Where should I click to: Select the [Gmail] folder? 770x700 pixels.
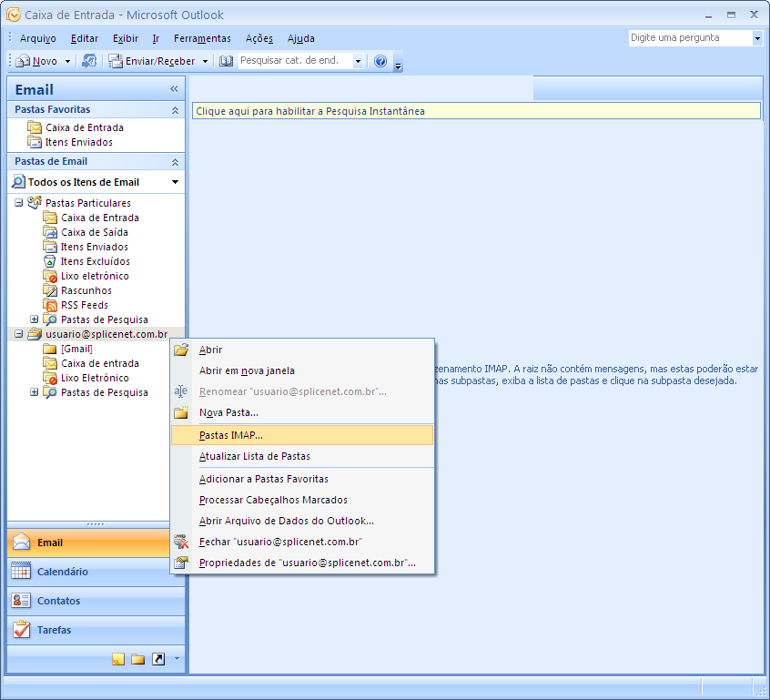pyautogui.click(x=76, y=350)
